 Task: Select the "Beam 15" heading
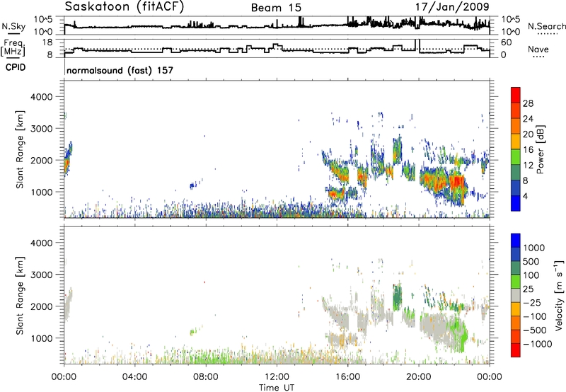pyautogui.click(x=276, y=8)
